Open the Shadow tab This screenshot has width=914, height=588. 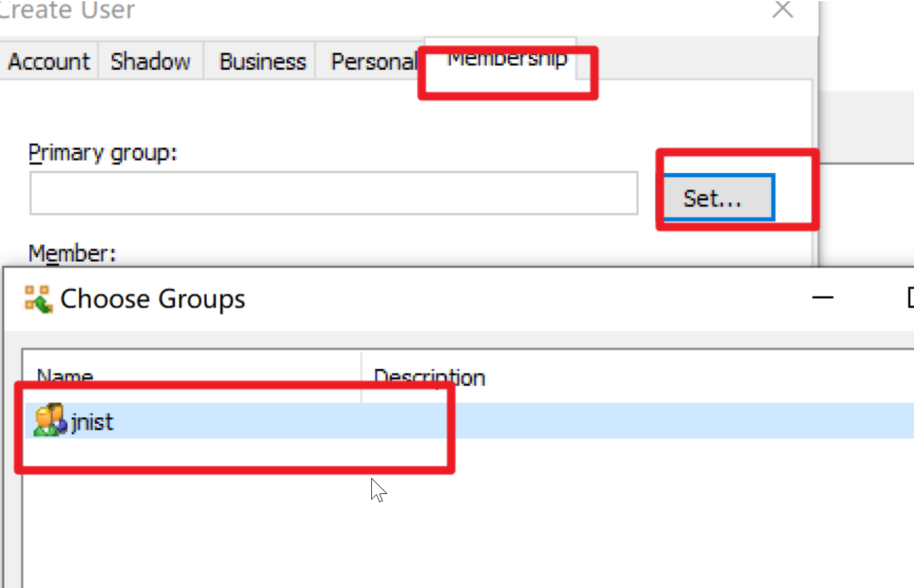pyautogui.click(x=150, y=61)
